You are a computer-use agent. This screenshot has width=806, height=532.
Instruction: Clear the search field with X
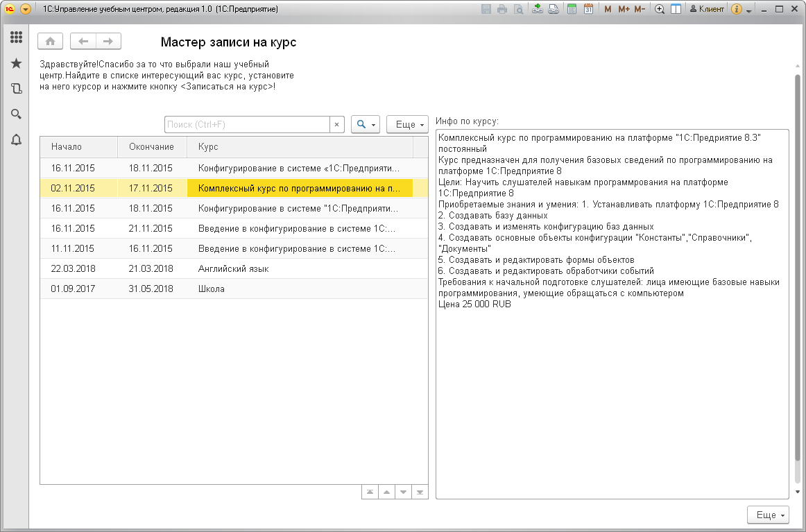click(336, 124)
